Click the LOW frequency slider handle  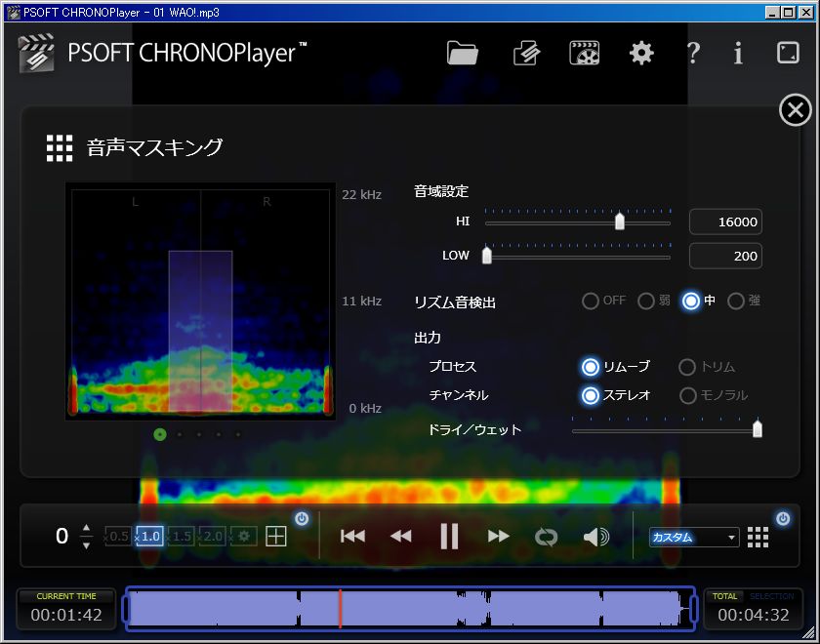point(487,255)
